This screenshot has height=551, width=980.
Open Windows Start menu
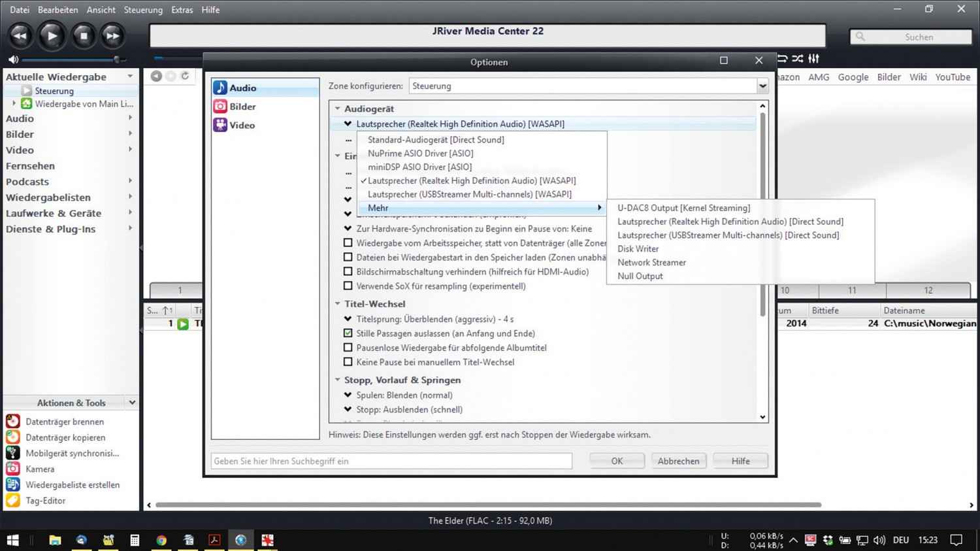pos(13,540)
